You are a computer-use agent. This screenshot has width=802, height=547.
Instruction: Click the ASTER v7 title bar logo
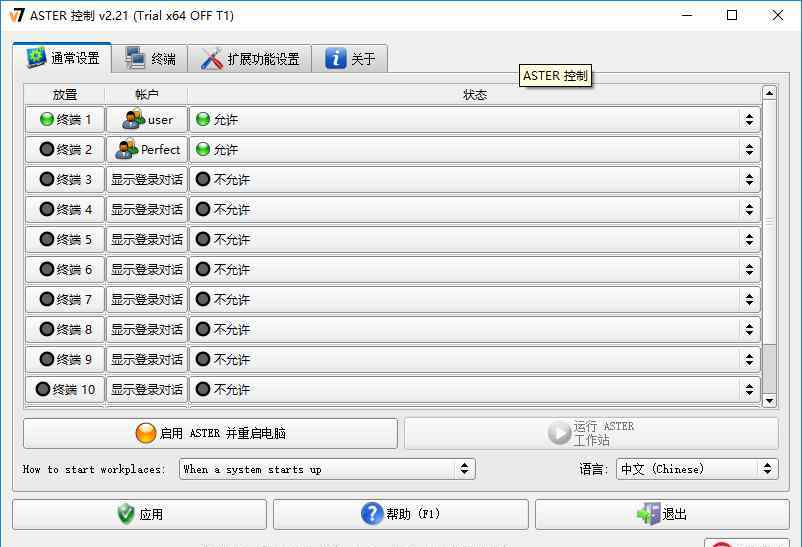(x=16, y=15)
